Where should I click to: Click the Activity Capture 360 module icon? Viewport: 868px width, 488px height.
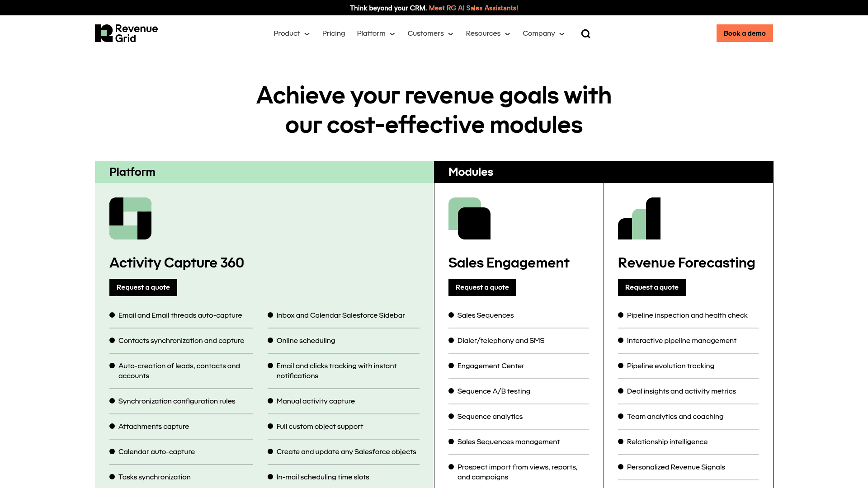130,218
